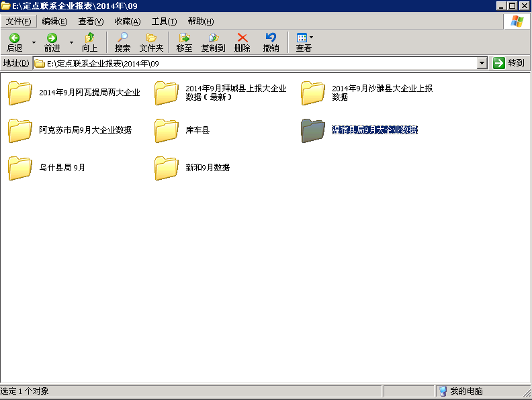Select folder icon 2014年9月拜城县上报大企业数据
Viewport: 532px width, 400px height.
coord(167,93)
